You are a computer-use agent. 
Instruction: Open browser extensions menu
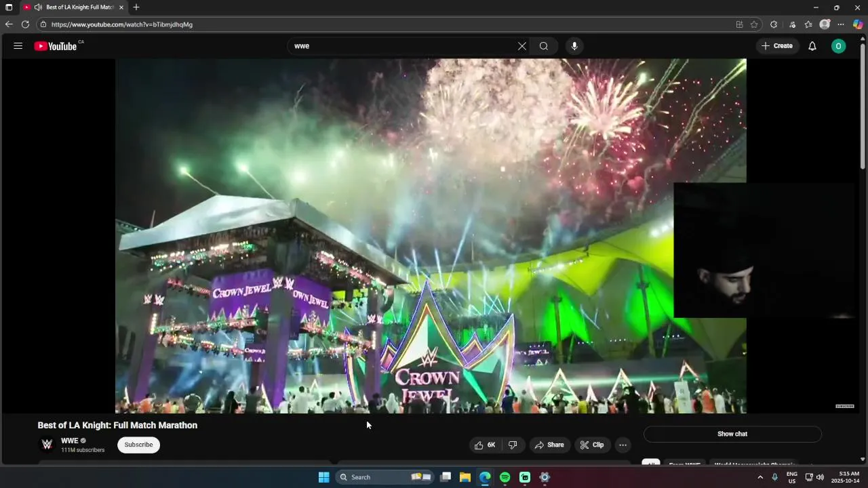(774, 24)
